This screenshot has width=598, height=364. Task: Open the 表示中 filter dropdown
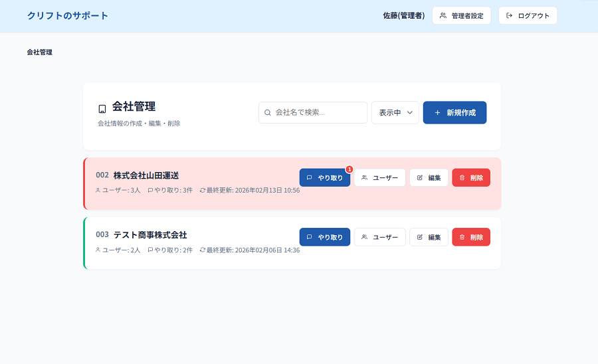click(395, 113)
